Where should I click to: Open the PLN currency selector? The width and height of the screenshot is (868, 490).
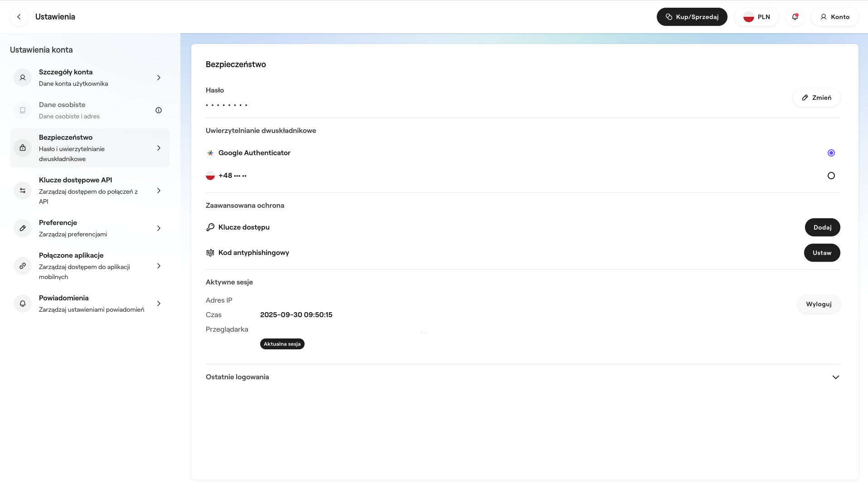coord(756,17)
